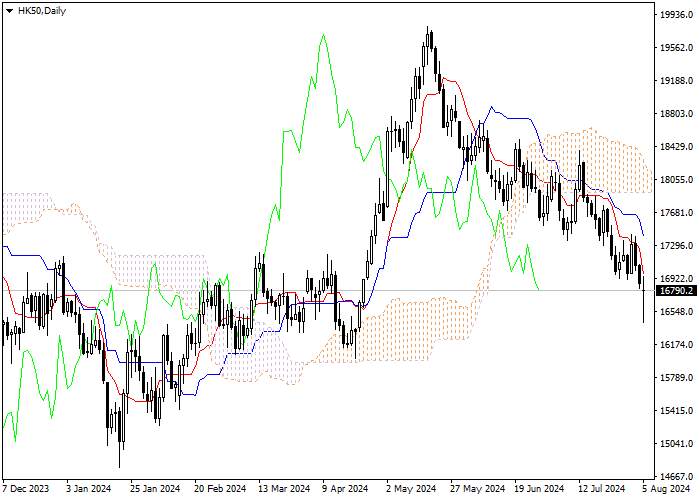Click the 18429.0 price axis label

[x=676, y=147]
